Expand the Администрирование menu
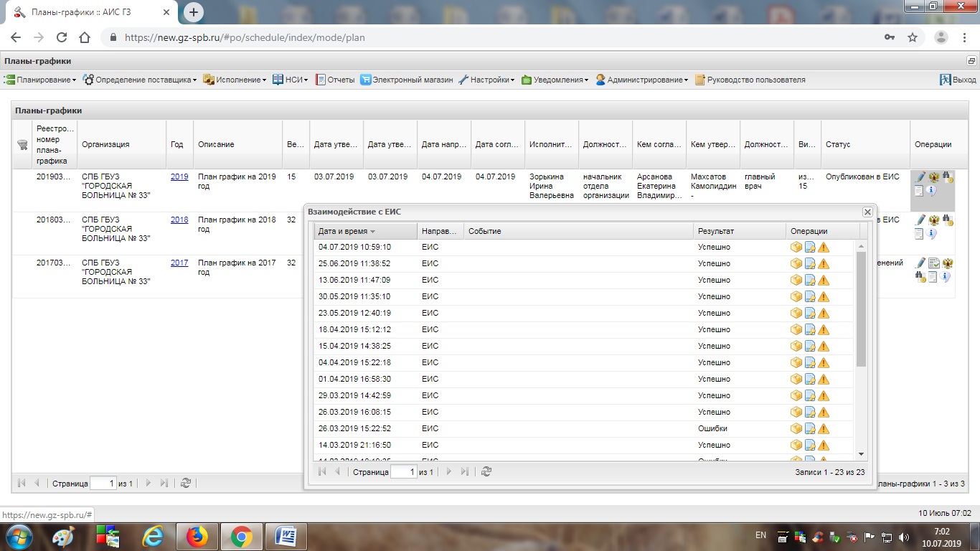 click(x=641, y=80)
